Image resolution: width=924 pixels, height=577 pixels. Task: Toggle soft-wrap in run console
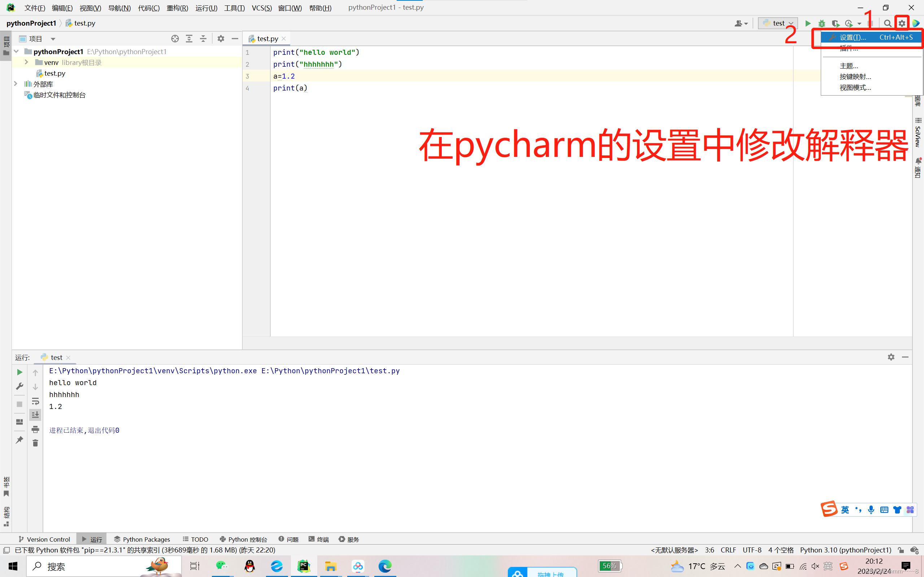click(35, 401)
